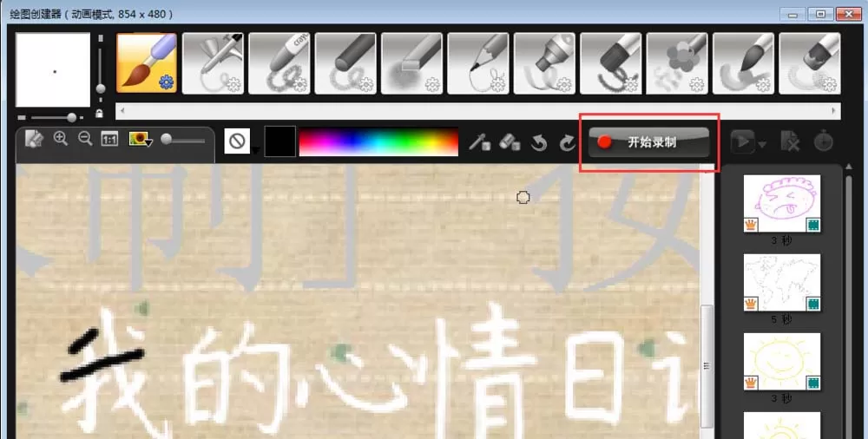Select the felt scribble pen tool
The height and width of the screenshot is (439, 868).
pyautogui.click(x=610, y=62)
